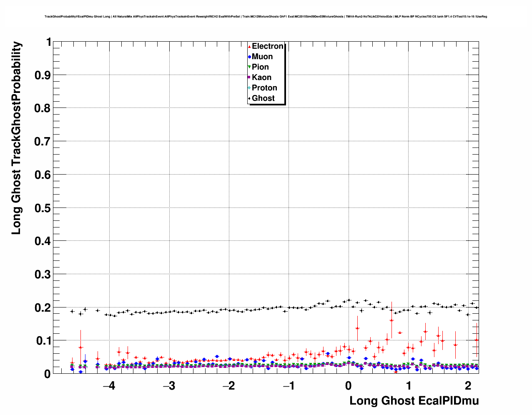Click the y-axis title Long Ghost TrackGhostProbability
Screen dimensions: 532x415
[16, 138]
